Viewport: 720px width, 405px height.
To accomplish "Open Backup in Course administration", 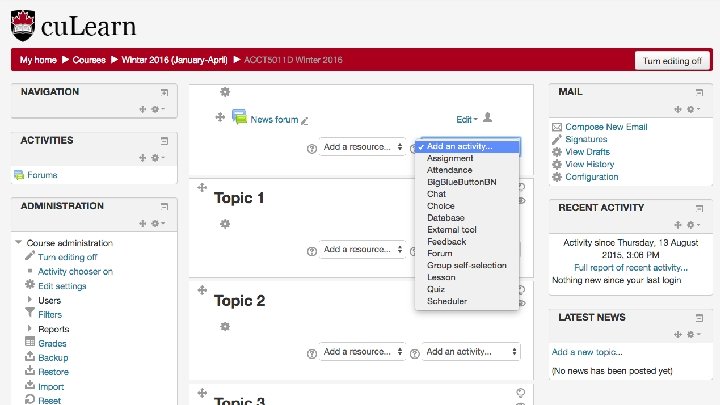I will (x=53, y=358).
